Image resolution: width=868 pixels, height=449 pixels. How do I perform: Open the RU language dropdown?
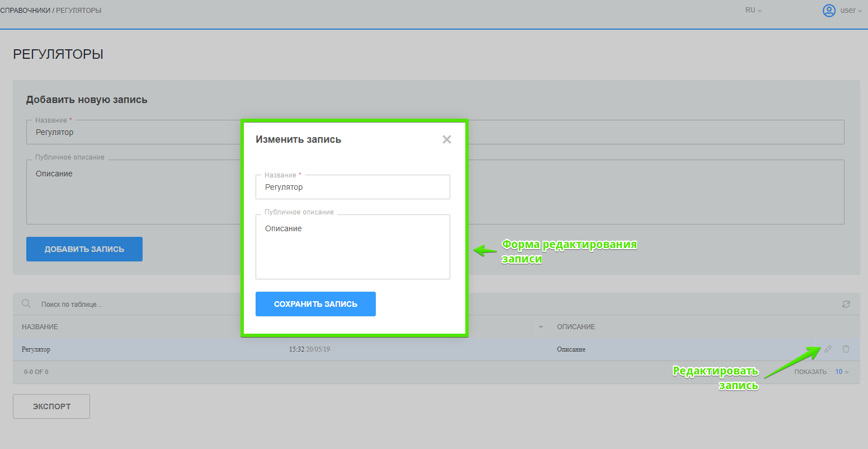point(753,11)
